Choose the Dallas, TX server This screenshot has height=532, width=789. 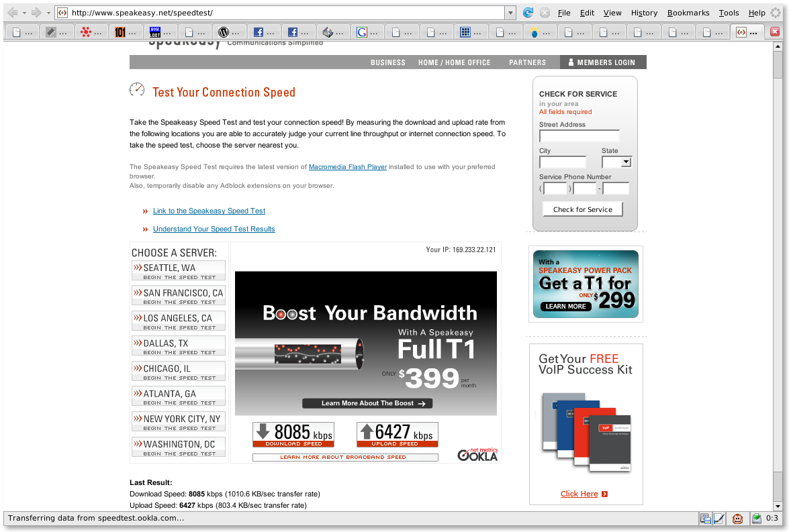point(179,346)
